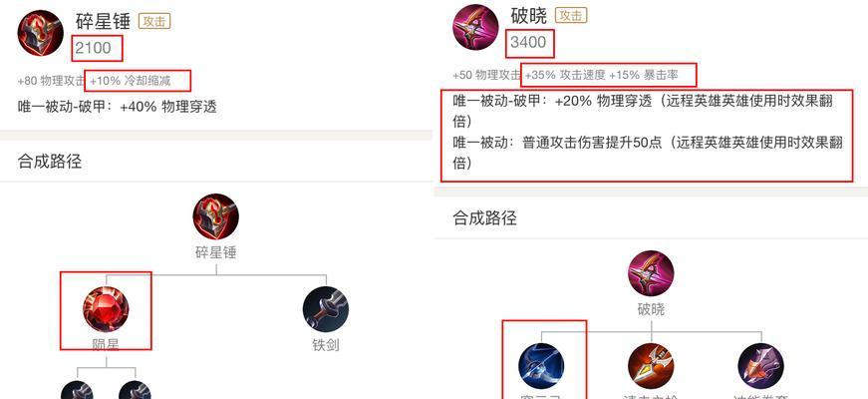Screen dimensions: 868x399
Task: Click the +35% 攻击速度 attribute text
Action: click(x=565, y=75)
